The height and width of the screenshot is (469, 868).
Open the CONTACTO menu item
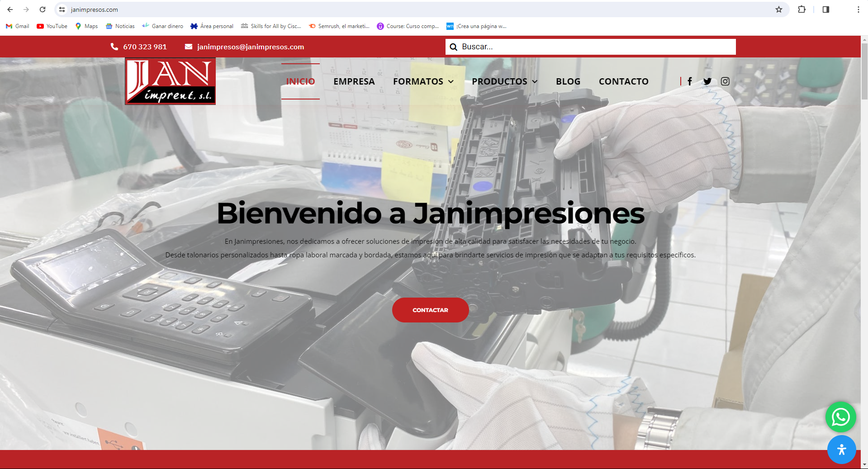tap(624, 81)
